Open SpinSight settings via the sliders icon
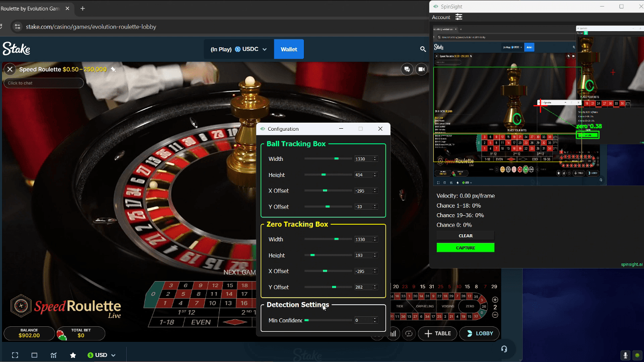The height and width of the screenshot is (362, 644). 458,17
